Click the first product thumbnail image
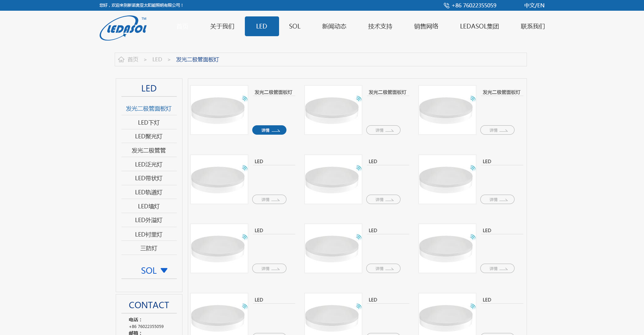Image resolution: width=644 pixels, height=335 pixels. (219, 110)
